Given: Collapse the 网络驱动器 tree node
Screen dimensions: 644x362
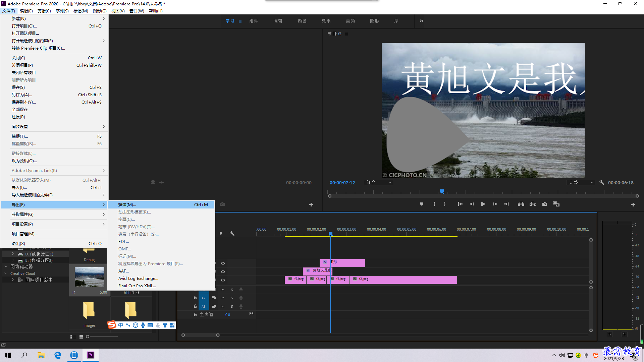Looking at the screenshot, I should coord(6,267).
